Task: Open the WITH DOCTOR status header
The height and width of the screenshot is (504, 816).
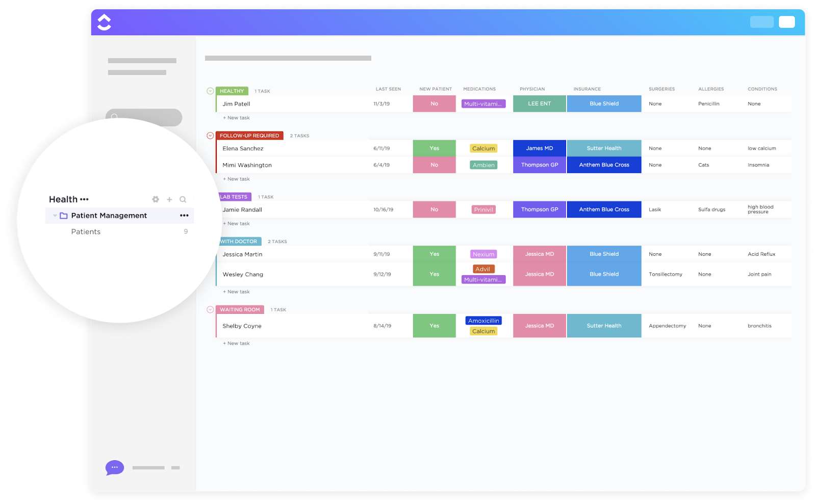Action: (238, 241)
